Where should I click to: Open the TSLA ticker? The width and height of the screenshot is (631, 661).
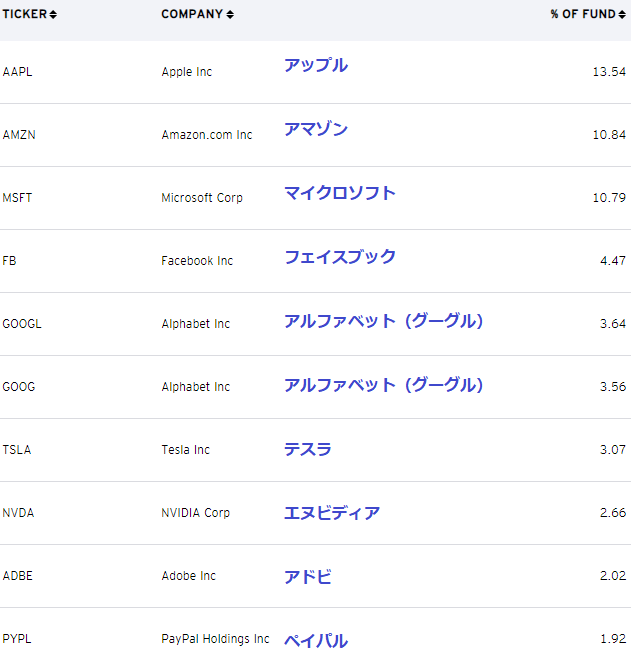(17, 450)
